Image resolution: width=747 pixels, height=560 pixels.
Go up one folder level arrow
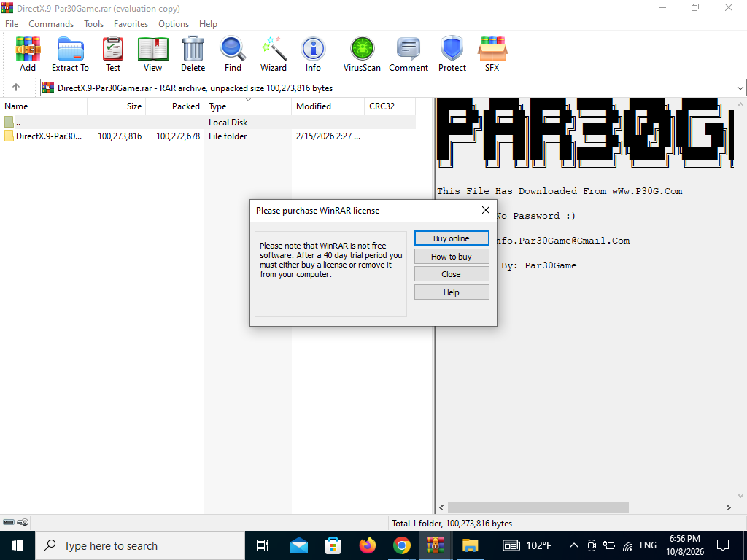[x=16, y=87]
